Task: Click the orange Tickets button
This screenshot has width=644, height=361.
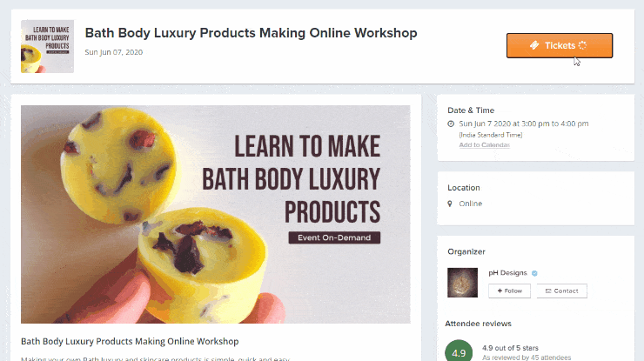Action: [560, 45]
